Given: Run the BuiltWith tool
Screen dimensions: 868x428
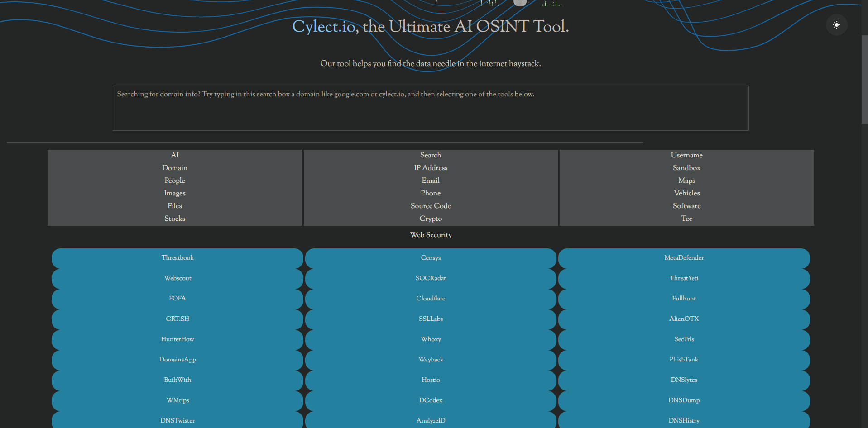Looking at the screenshot, I should pyautogui.click(x=177, y=380).
